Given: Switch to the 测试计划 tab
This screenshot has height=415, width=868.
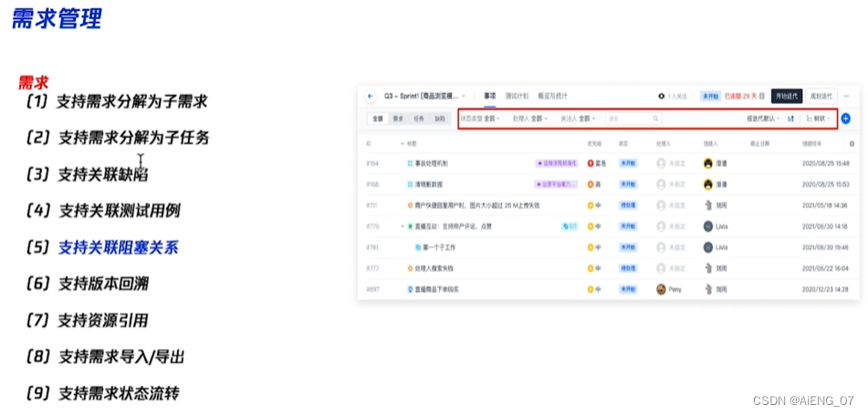Looking at the screenshot, I should click(x=517, y=96).
